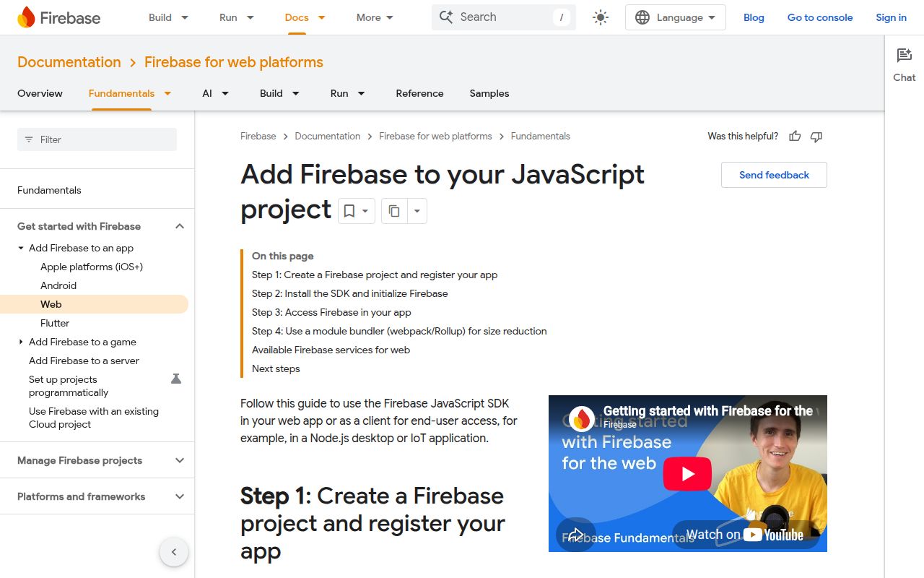This screenshot has height=578, width=924.
Task: Click the Filter input in sidebar
Action: tap(97, 139)
